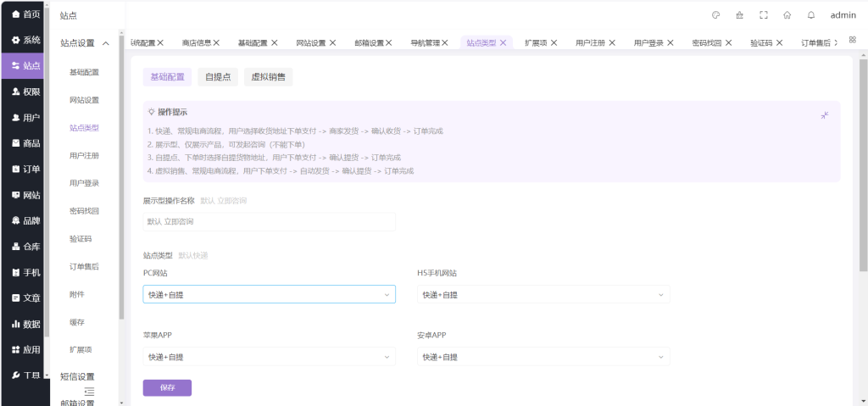Close the 邮箱设置 tab

pos(388,42)
